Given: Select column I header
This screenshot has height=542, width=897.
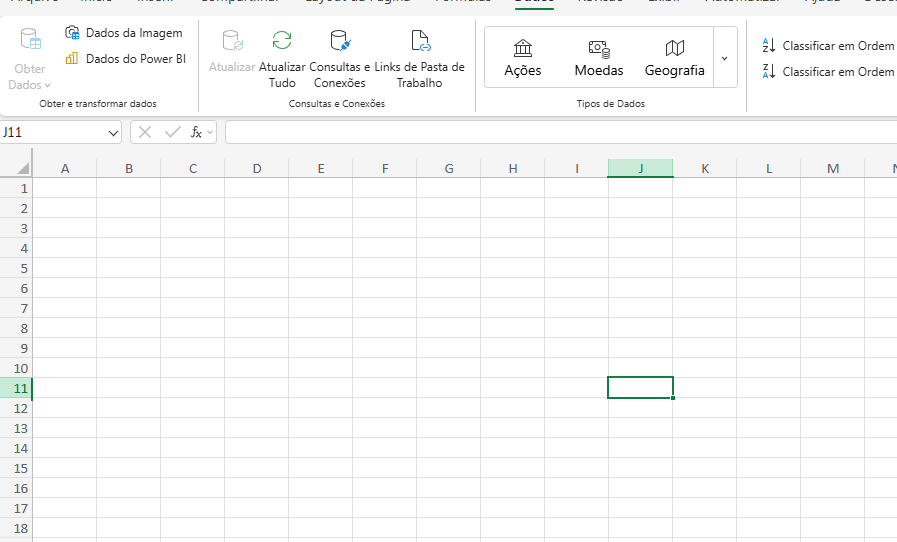Looking at the screenshot, I should [577, 168].
